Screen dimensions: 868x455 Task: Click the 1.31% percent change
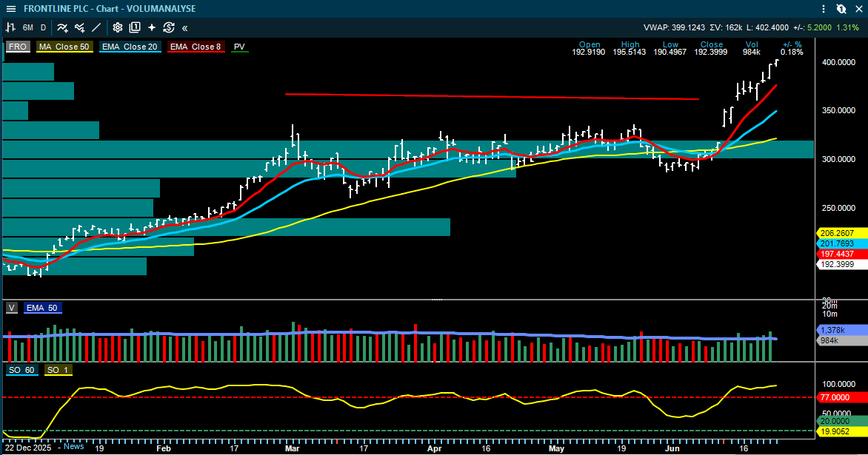847,27
